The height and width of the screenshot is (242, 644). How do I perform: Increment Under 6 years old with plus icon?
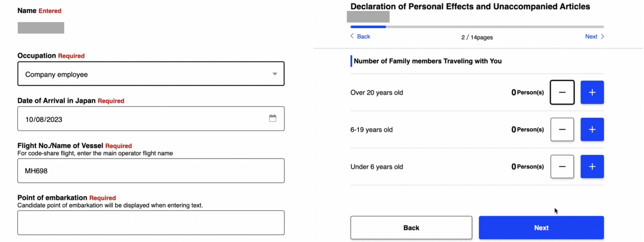pyautogui.click(x=592, y=166)
